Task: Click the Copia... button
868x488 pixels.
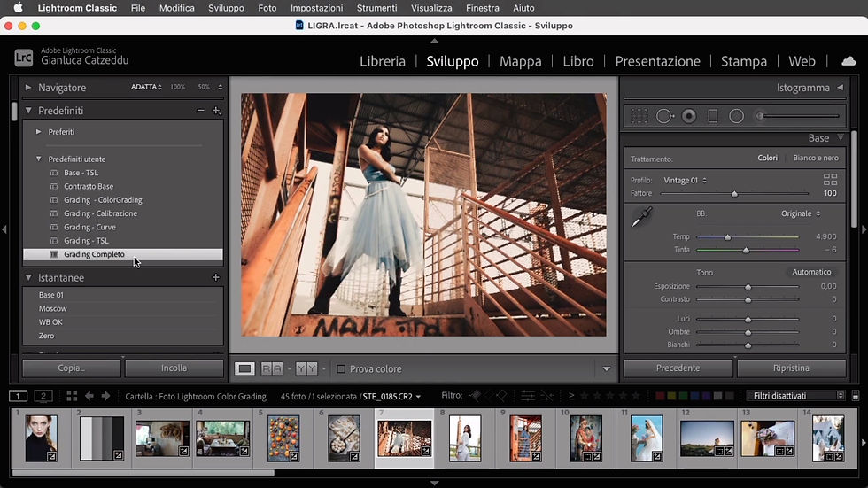Action: [x=72, y=368]
